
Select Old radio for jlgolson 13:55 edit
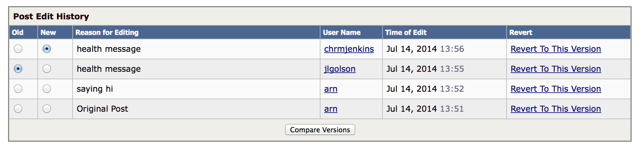click(18, 69)
